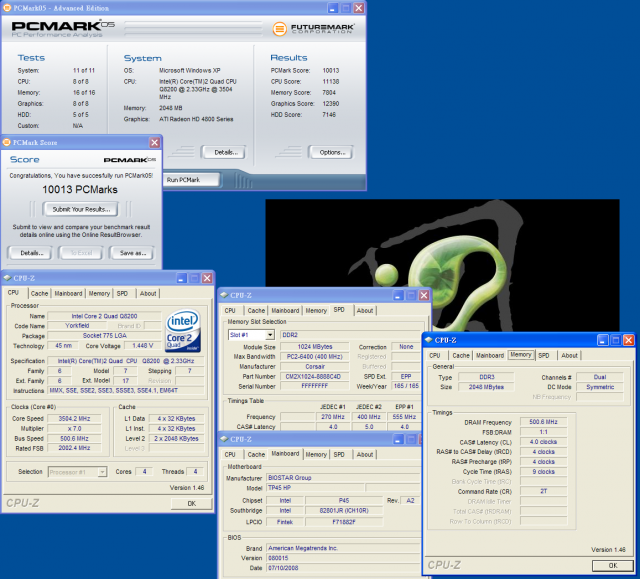This screenshot has height=579, width=640.
Task: Open Memory tab in CPU-Z processor window
Action: 99,293
